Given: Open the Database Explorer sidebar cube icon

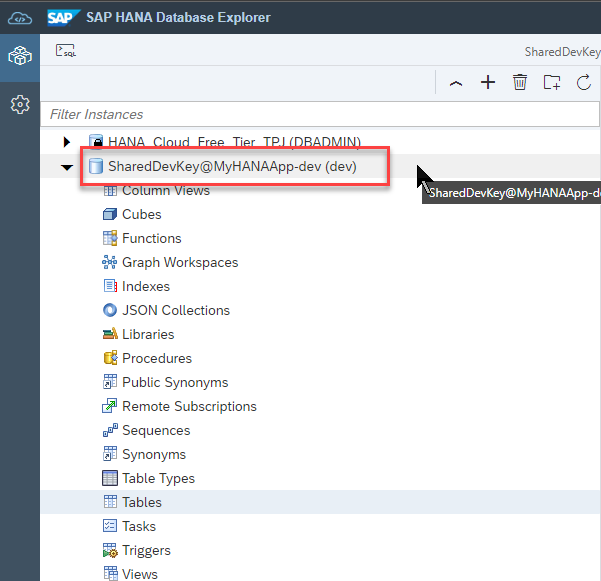Looking at the screenshot, I should [20, 56].
